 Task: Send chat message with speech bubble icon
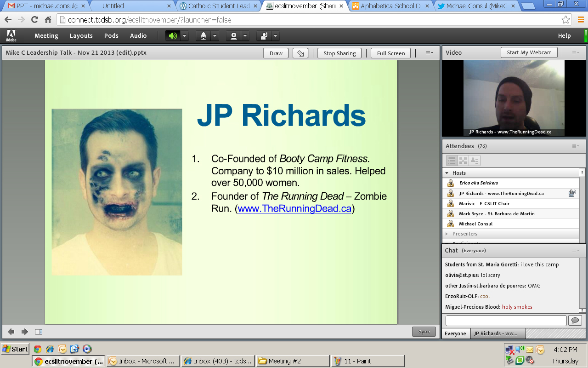(x=575, y=320)
